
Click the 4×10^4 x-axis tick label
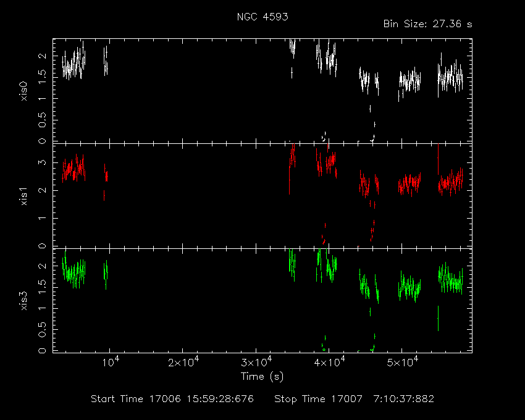click(329, 361)
